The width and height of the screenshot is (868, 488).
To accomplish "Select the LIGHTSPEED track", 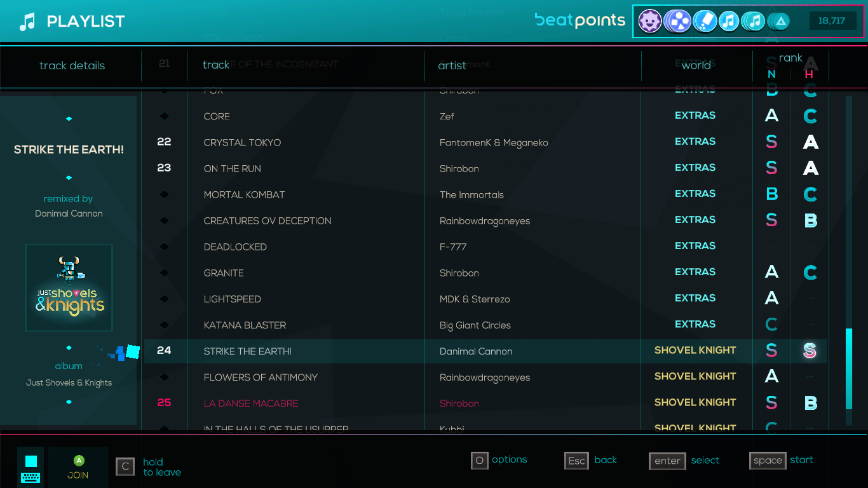I will [233, 299].
